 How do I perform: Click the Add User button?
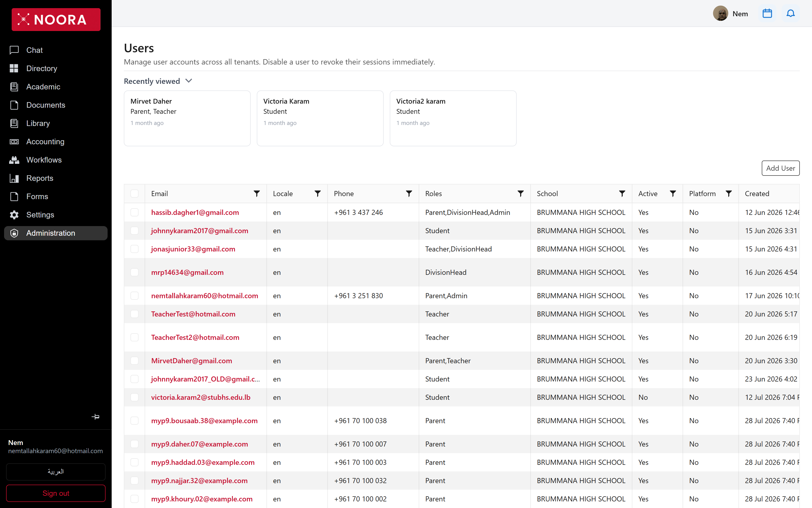(x=781, y=168)
